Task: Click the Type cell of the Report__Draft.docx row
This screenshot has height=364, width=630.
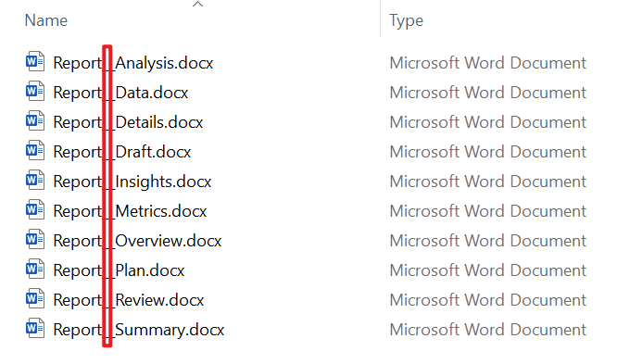Action: [x=488, y=152]
